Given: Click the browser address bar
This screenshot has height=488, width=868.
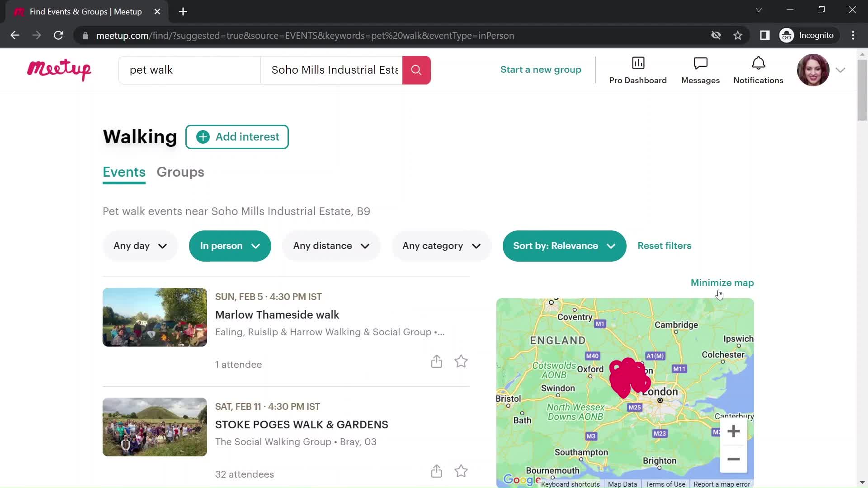Looking at the screenshot, I should [x=389, y=35].
